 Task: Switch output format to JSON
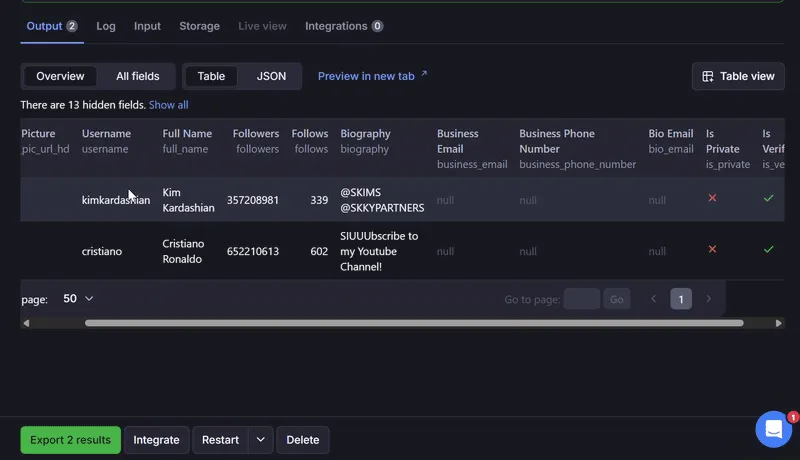point(271,76)
